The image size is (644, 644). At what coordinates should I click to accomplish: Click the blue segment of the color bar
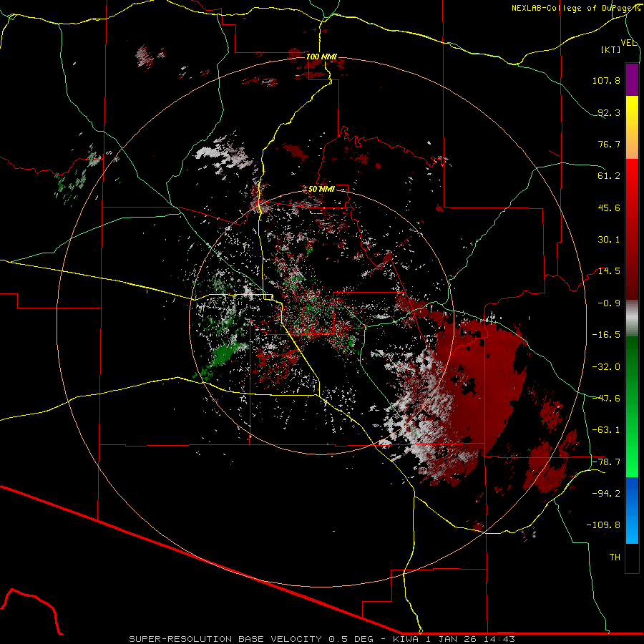(x=632, y=510)
